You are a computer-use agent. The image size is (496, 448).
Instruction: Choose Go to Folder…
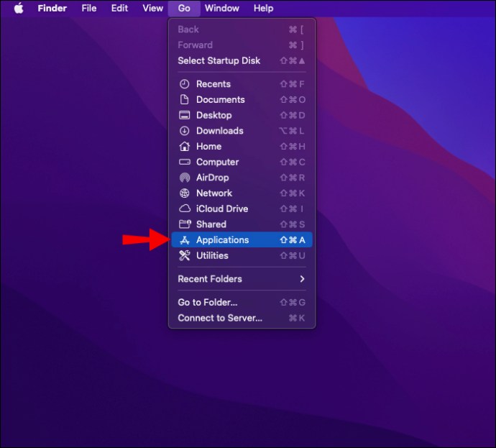pyautogui.click(x=242, y=302)
